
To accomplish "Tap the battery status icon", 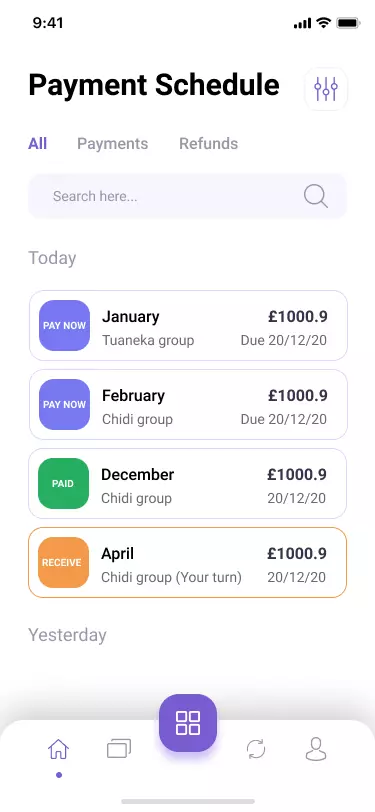I will pyautogui.click(x=348, y=23).
